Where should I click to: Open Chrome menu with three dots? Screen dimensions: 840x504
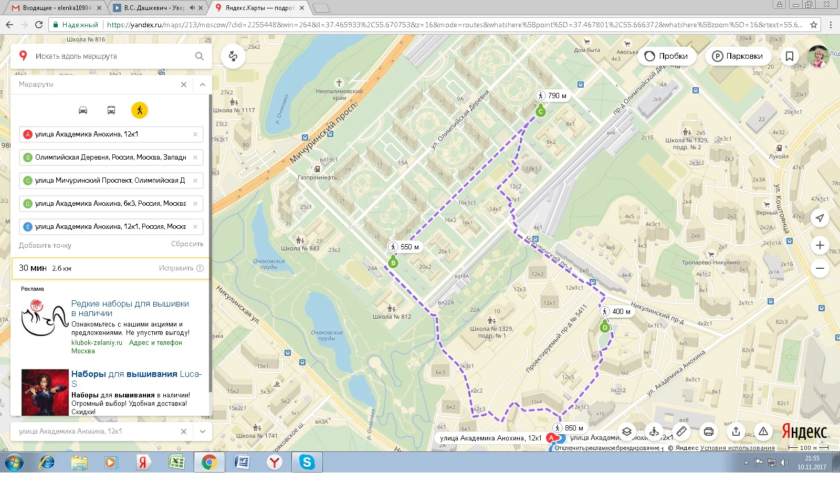tap(831, 25)
